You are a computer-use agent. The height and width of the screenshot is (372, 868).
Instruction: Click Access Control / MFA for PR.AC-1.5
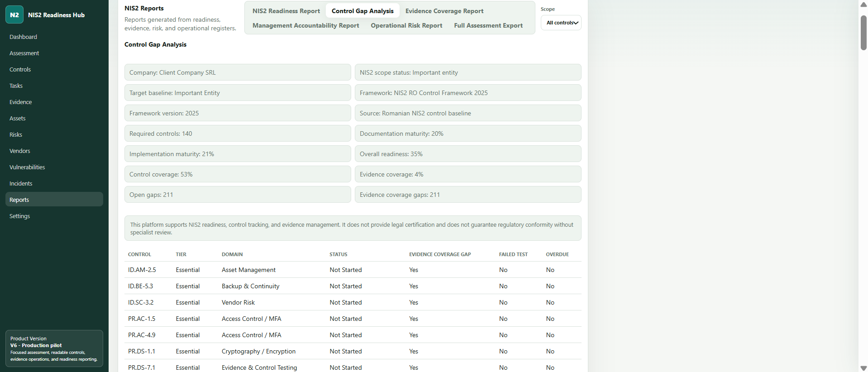point(251,319)
